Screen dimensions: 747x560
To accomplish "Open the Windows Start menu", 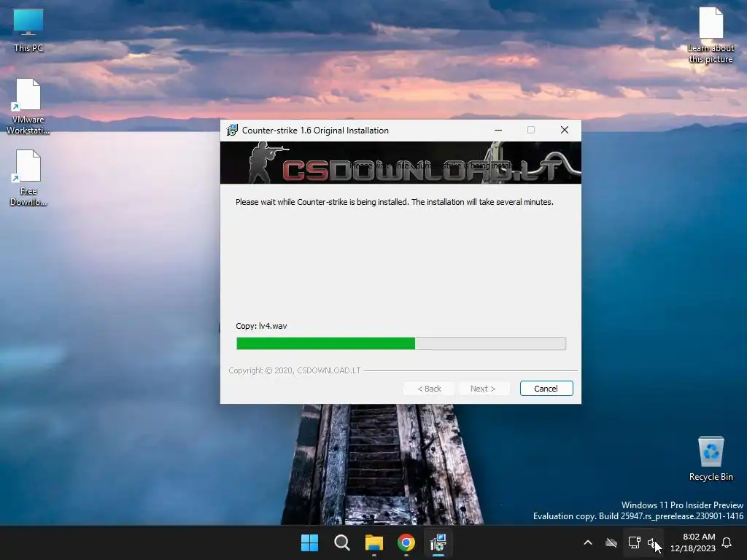I will (309, 542).
